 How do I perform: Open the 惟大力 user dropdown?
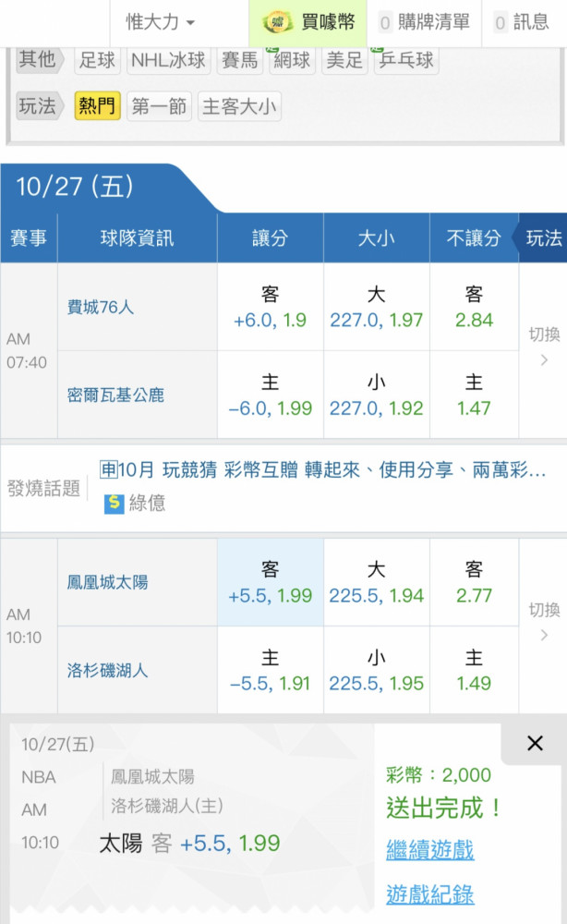click(x=160, y=22)
